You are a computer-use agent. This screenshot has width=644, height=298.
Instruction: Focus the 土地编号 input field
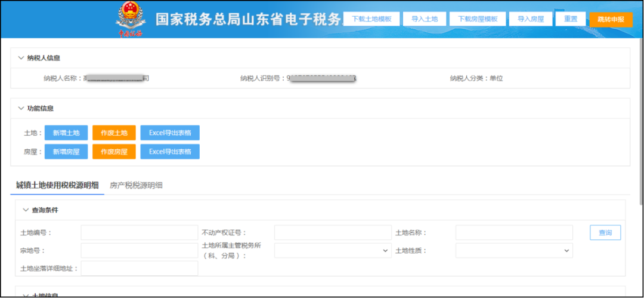tap(139, 232)
